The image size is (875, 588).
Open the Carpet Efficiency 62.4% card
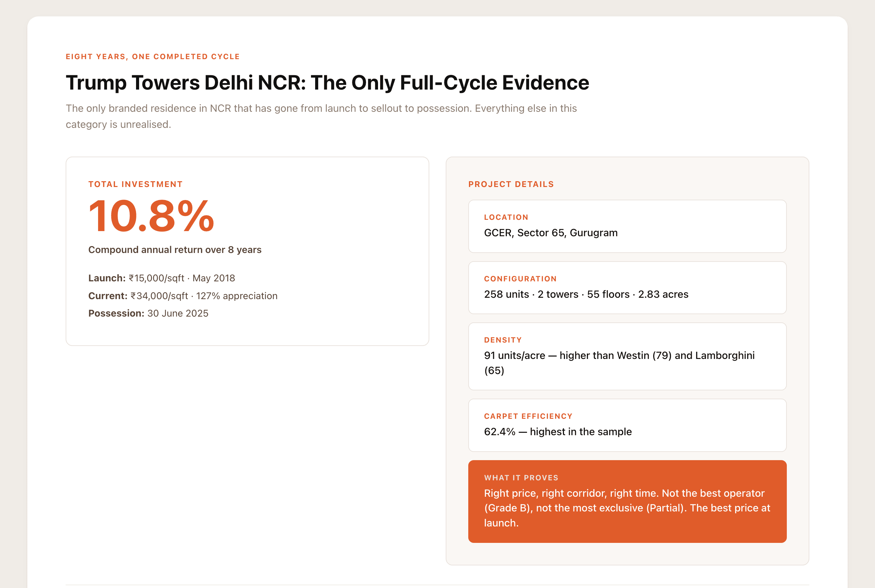(627, 425)
